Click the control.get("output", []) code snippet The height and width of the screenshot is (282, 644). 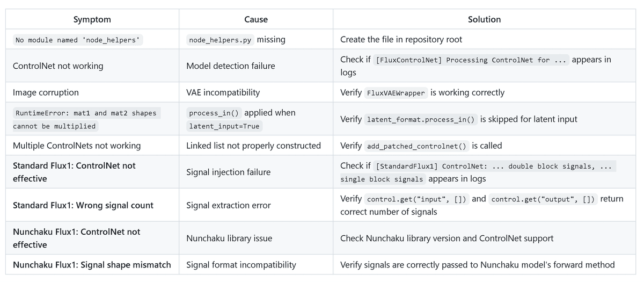pos(543,199)
